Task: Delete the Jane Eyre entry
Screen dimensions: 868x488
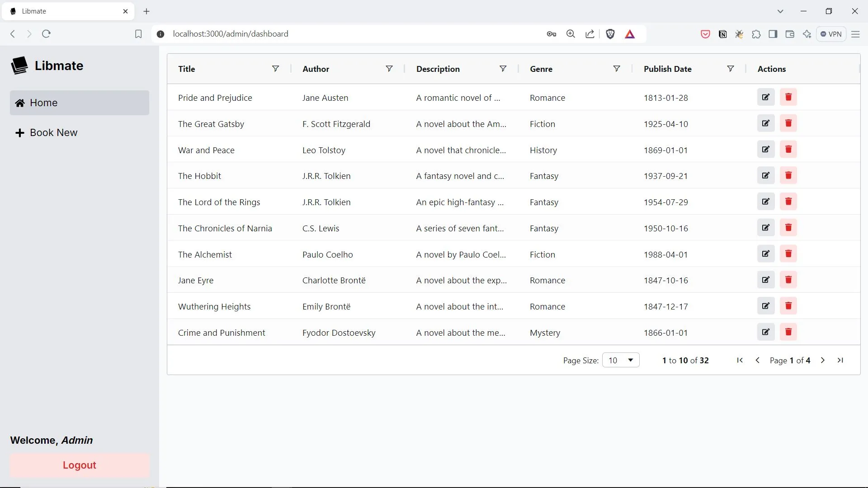Action: tap(788, 280)
